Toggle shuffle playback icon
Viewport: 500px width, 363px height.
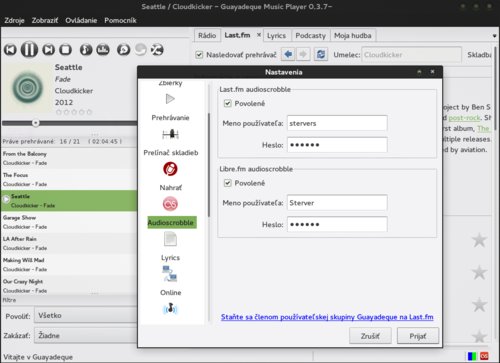[157, 50]
